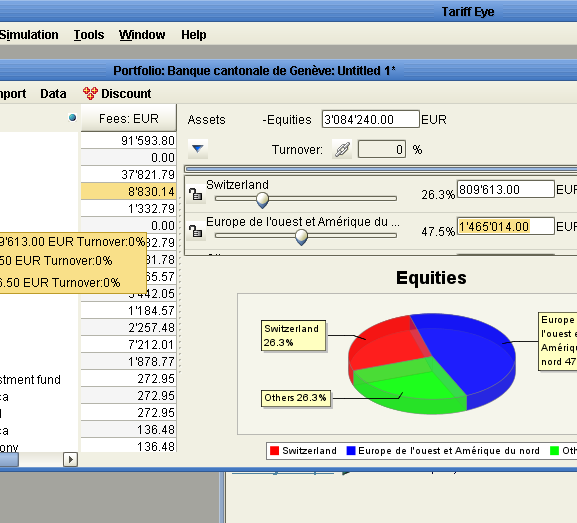
Task: Edit the Switzerland amount 809'613.00 field
Action: click(x=505, y=189)
